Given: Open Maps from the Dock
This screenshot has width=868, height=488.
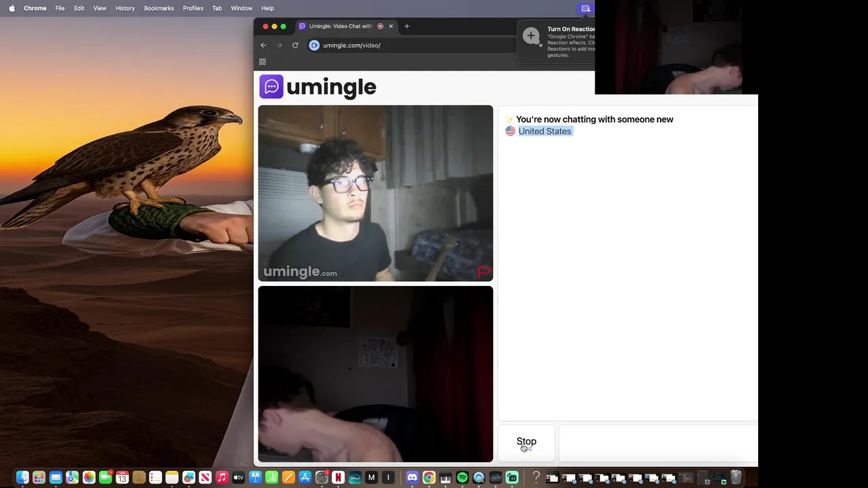Looking at the screenshot, I should [x=72, y=477].
